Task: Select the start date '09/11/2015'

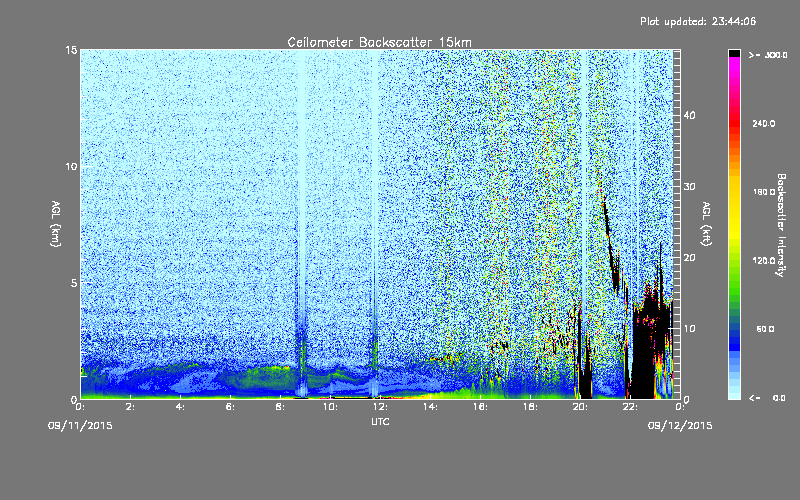Action: point(80,426)
